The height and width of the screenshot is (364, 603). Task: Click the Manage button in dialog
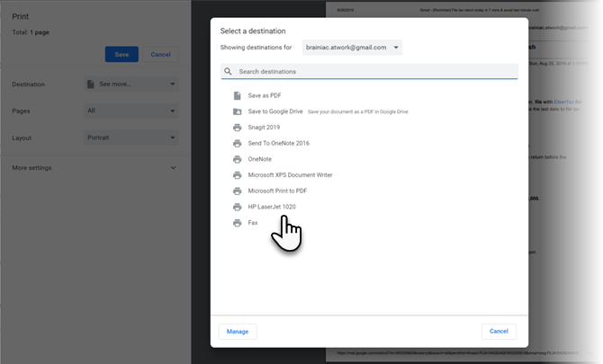[x=238, y=332]
